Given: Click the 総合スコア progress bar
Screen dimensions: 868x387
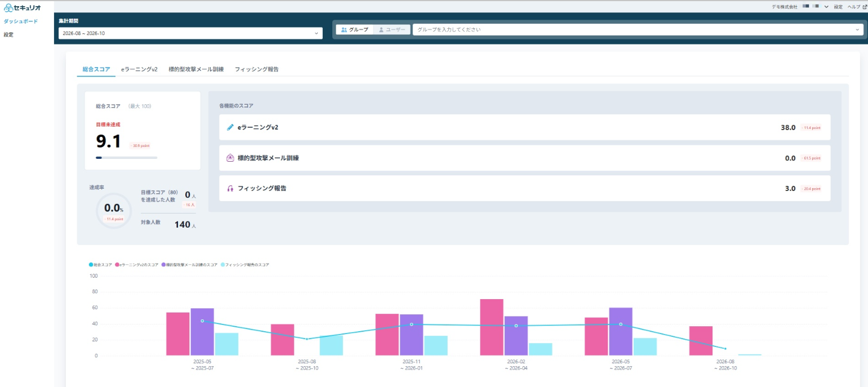Looking at the screenshot, I should click(x=127, y=158).
